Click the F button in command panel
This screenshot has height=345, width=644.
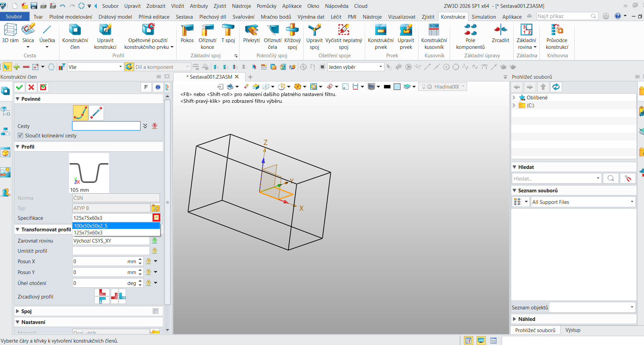pyautogui.click(x=146, y=87)
